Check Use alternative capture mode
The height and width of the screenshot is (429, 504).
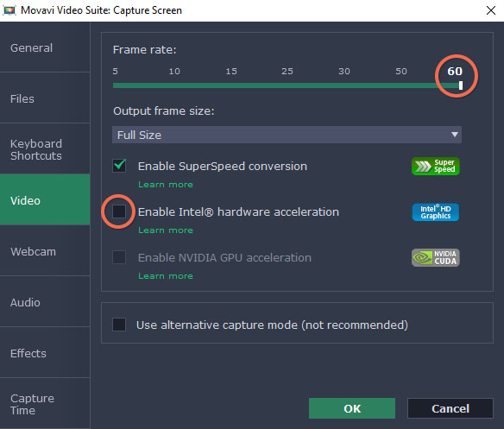click(119, 325)
